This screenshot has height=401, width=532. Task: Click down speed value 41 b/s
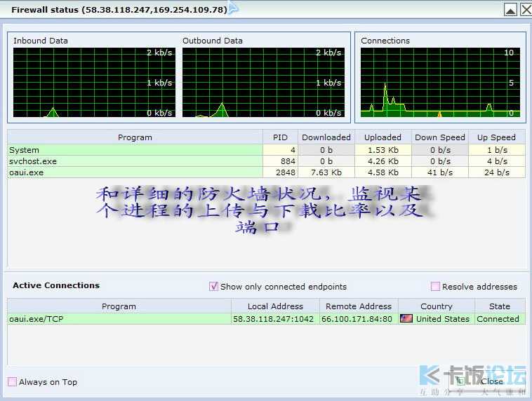(440, 172)
